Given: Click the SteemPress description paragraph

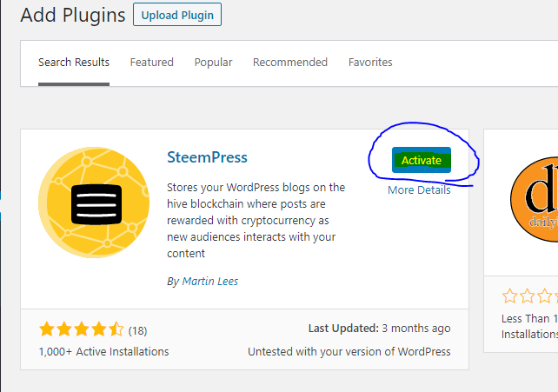Looking at the screenshot, I should tap(256, 220).
